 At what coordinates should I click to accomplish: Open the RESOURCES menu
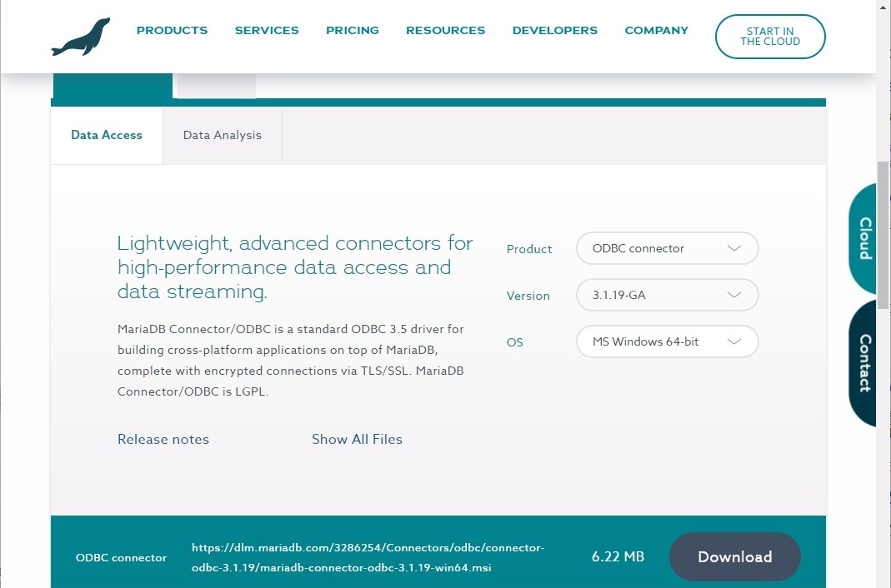coord(445,31)
